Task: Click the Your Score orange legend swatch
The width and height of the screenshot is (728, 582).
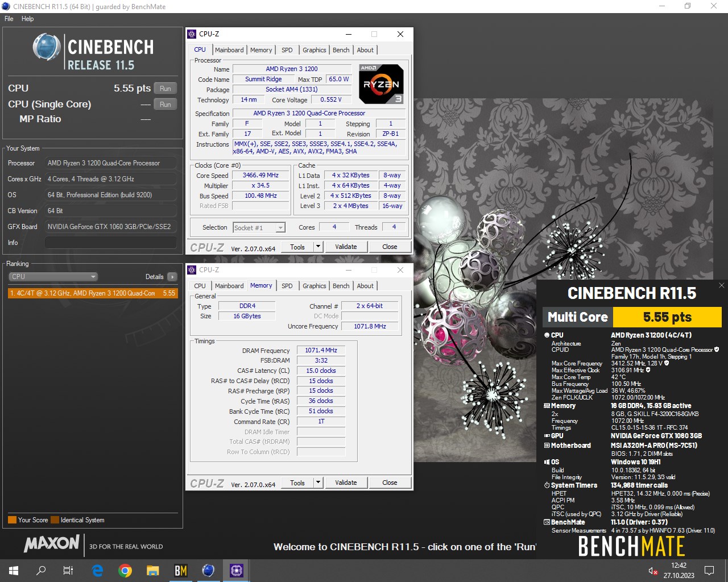Action: click(x=12, y=519)
